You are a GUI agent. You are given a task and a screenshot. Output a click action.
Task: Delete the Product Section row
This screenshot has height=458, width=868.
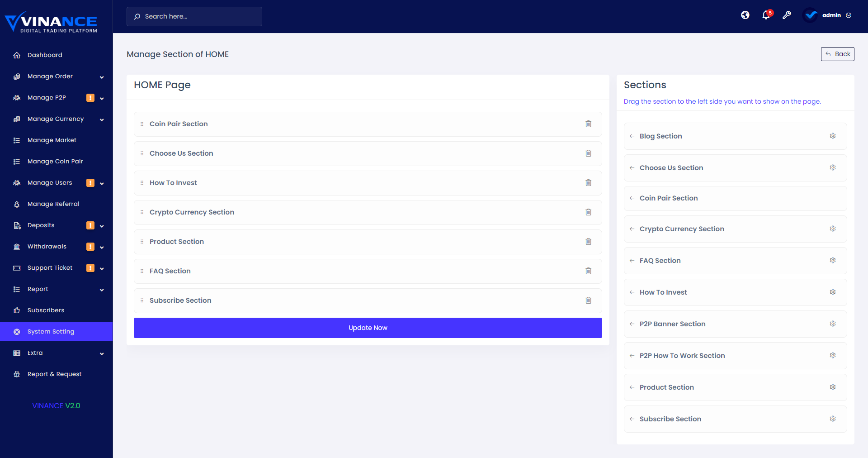(588, 242)
